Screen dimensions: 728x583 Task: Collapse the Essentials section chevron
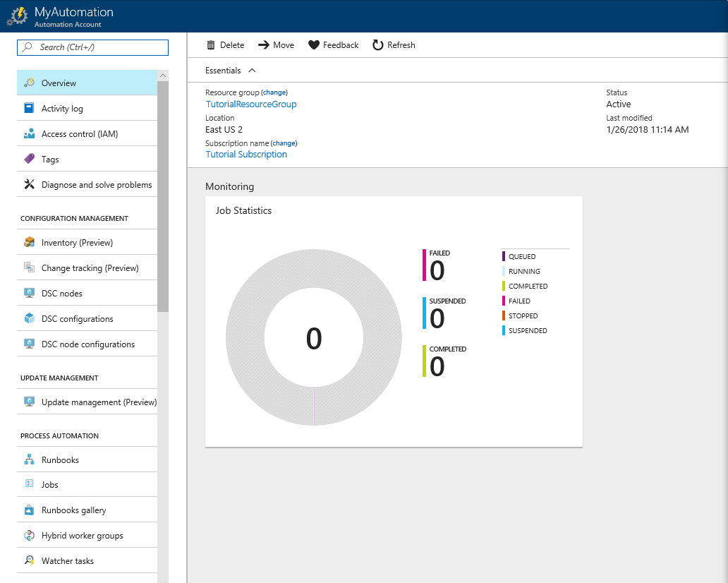point(253,71)
